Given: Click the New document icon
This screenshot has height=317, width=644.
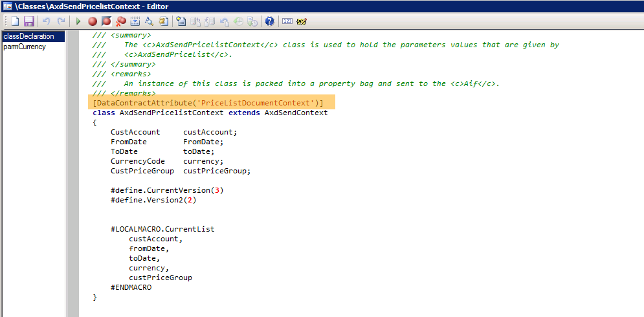Looking at the screenshot, I should click(14, 21).
